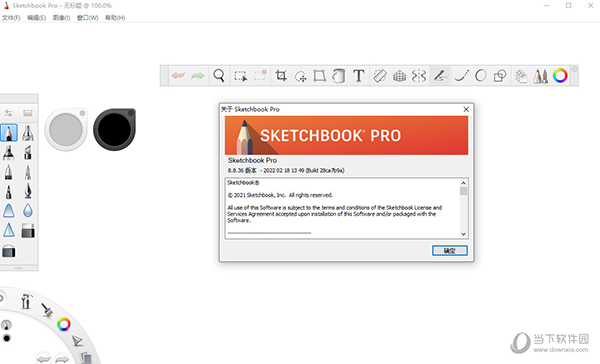
Task: Select the Text tool
Action: [x=359, y=76]
